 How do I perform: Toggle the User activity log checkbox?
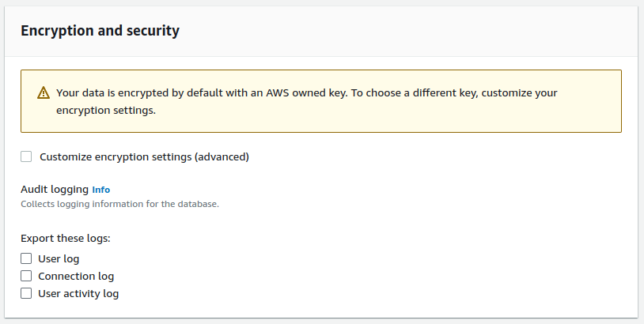[x=26, y=293]
